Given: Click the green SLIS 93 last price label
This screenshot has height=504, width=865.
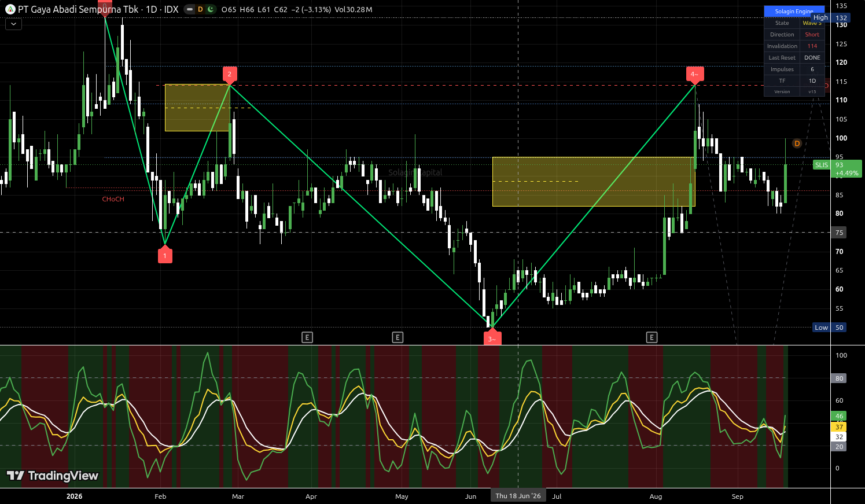Looking at the screenshot, I should pyautogui.click(x=837, y=165).
